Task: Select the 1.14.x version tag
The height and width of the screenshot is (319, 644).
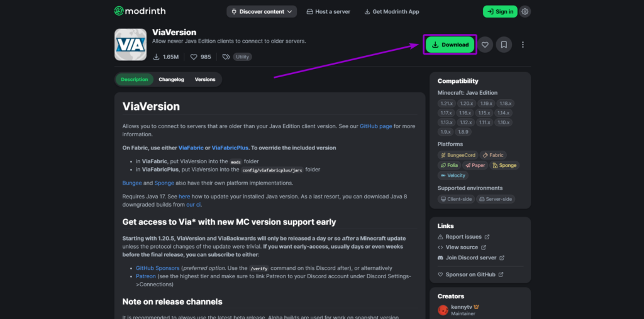Action: [504, 113]
